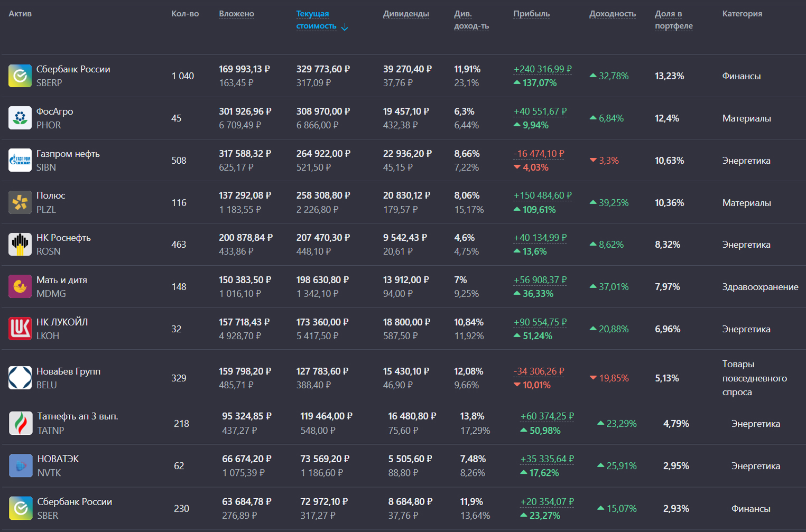Click the Sberbank SBERP logo icon
The width and height of the screenshot is (806, 532).
tap(20, 76)
